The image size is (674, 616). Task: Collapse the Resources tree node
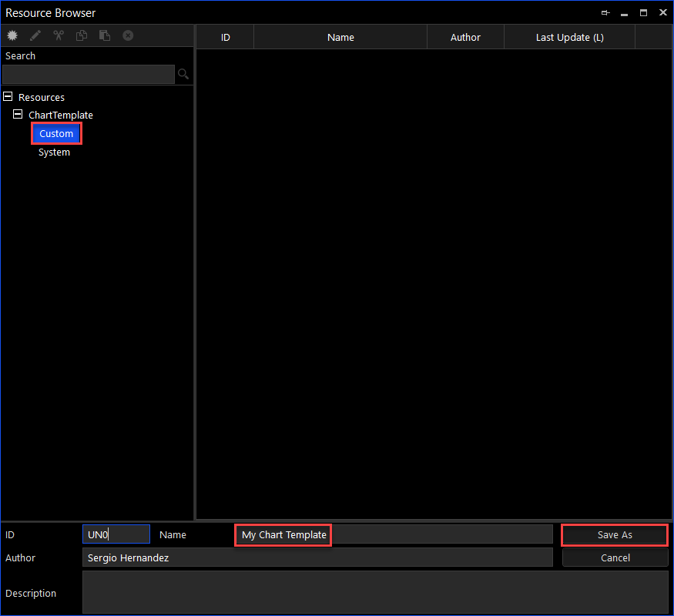[8, 97]
